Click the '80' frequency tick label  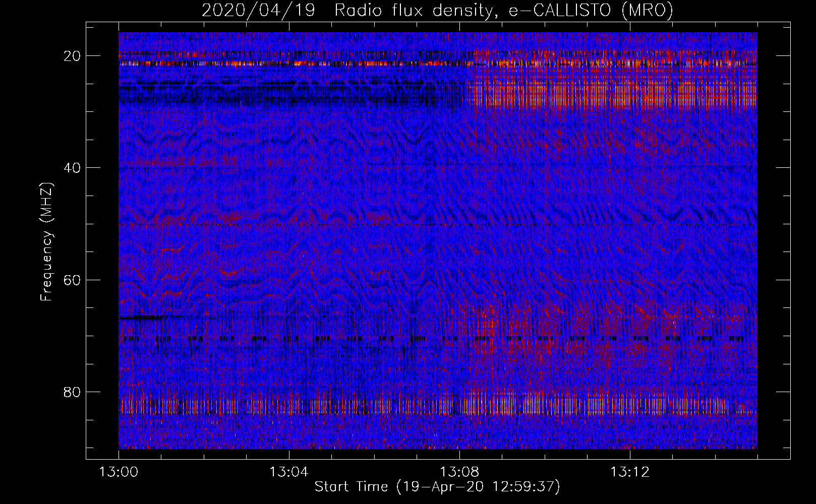pos(73,392)
